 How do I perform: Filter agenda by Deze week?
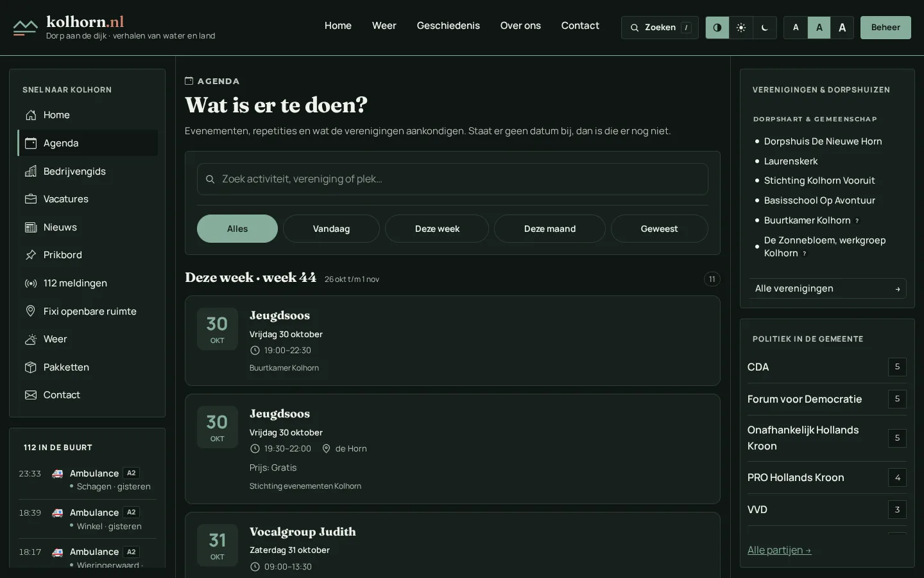coord(437,229)
